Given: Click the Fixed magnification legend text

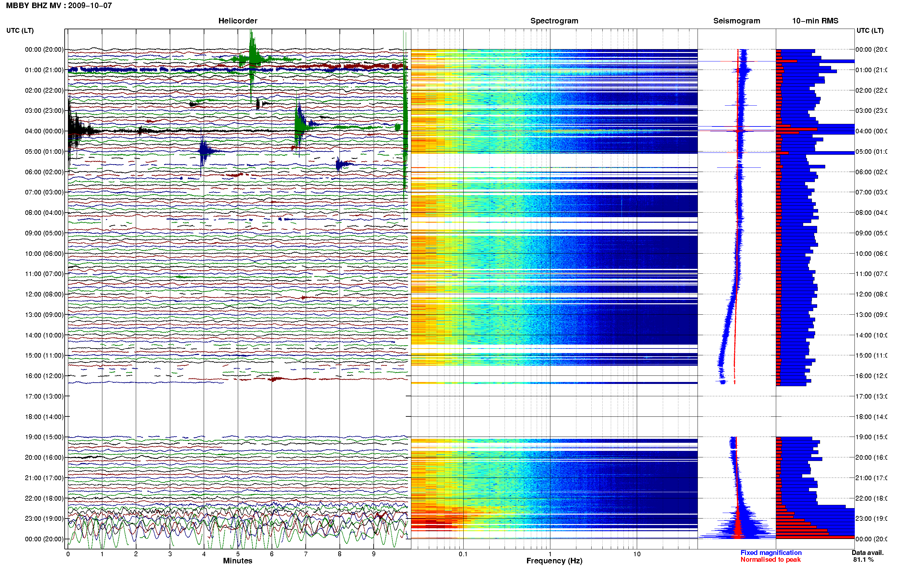Looking at the screenshot, I should coord(771,553).
